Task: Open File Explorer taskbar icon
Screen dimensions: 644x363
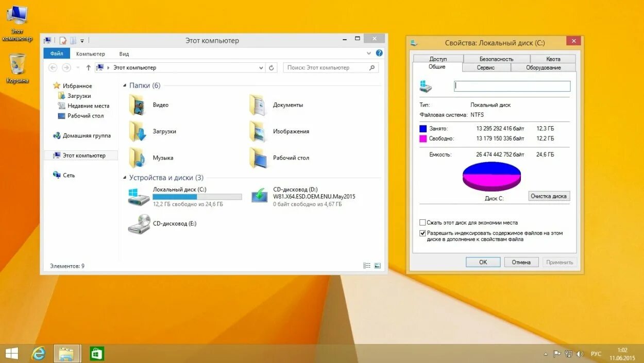Action: pos(67,353)
